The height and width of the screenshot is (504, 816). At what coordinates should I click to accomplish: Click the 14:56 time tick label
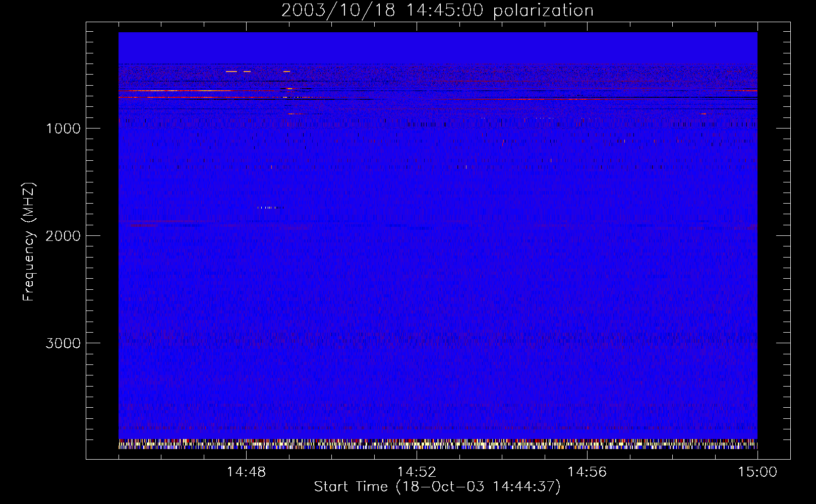(587, 472)
